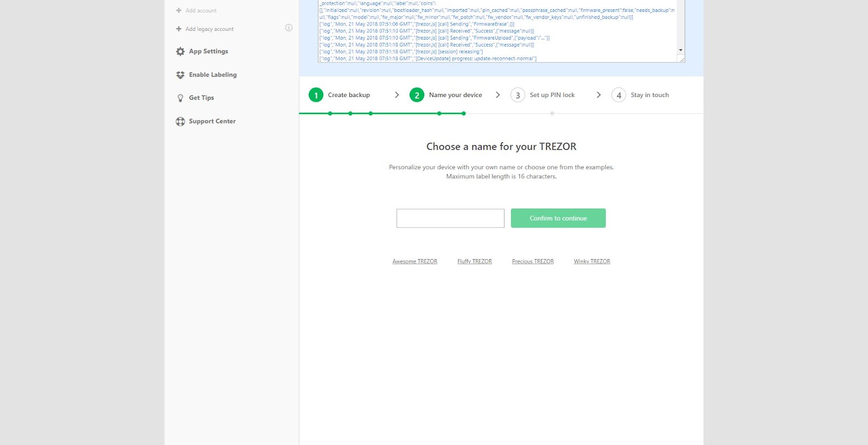This screenshot has height=445, width=868.
Task: Click the Create backup step label
Action: pyautogui.click(x=349, y=95)
